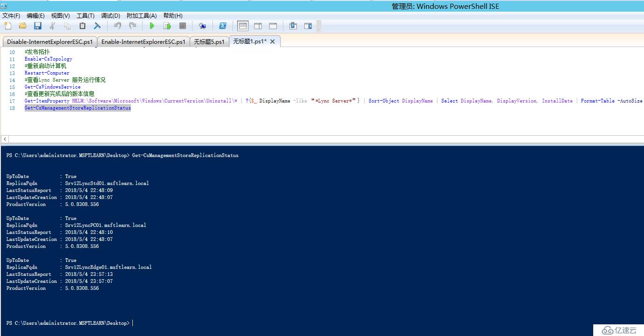Paste from clipboard toolbar icon
Screen dimensions: 644x336
[x=82, y=26]
